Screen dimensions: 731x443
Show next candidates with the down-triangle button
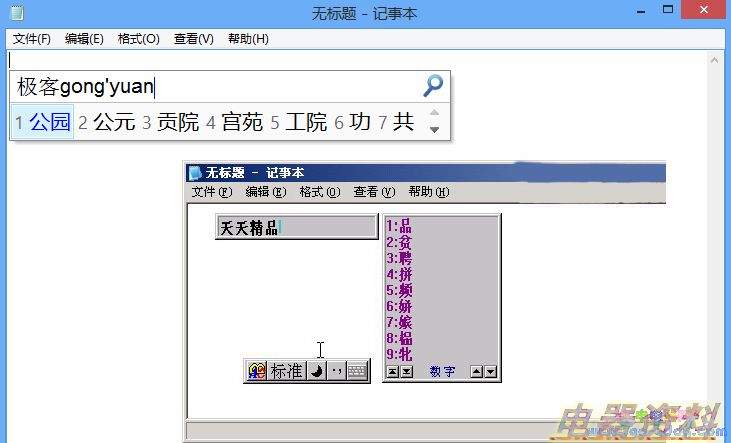pos(490,372)
